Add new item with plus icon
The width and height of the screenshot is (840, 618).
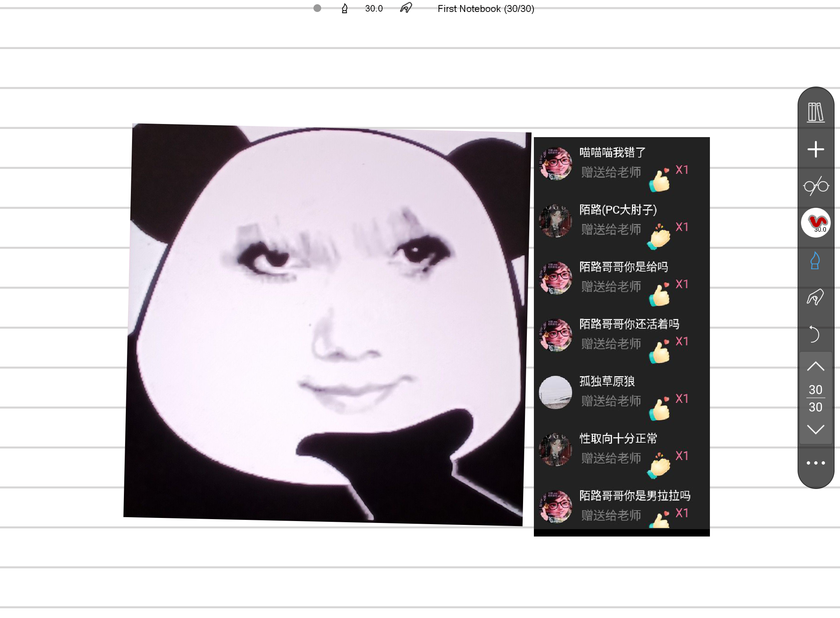point(816,149)
